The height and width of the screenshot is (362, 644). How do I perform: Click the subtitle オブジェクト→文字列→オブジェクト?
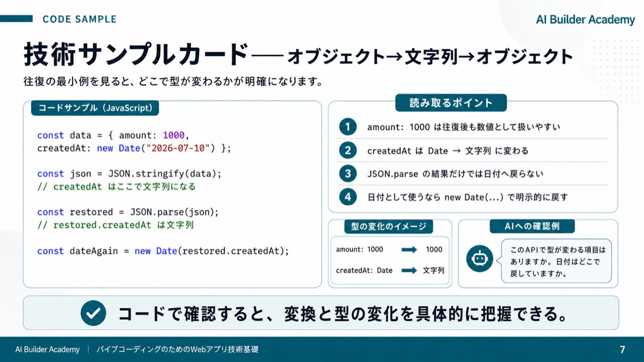coord(430,57)
